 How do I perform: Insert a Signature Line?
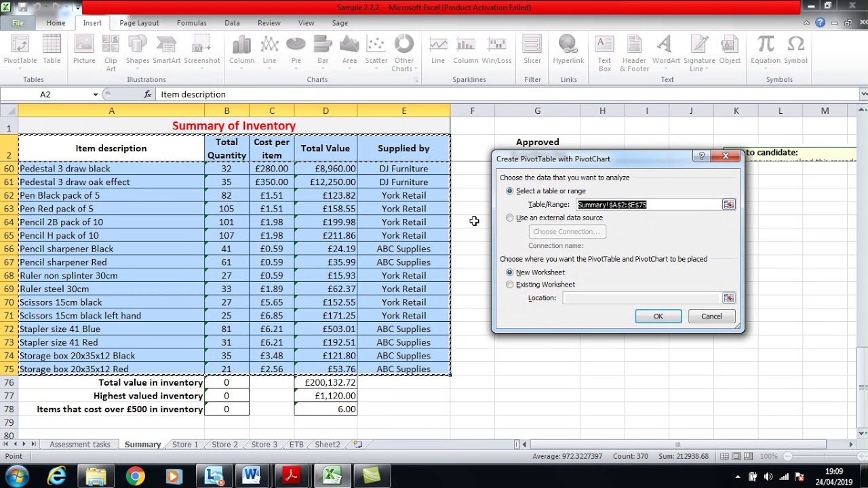[699, 53]
